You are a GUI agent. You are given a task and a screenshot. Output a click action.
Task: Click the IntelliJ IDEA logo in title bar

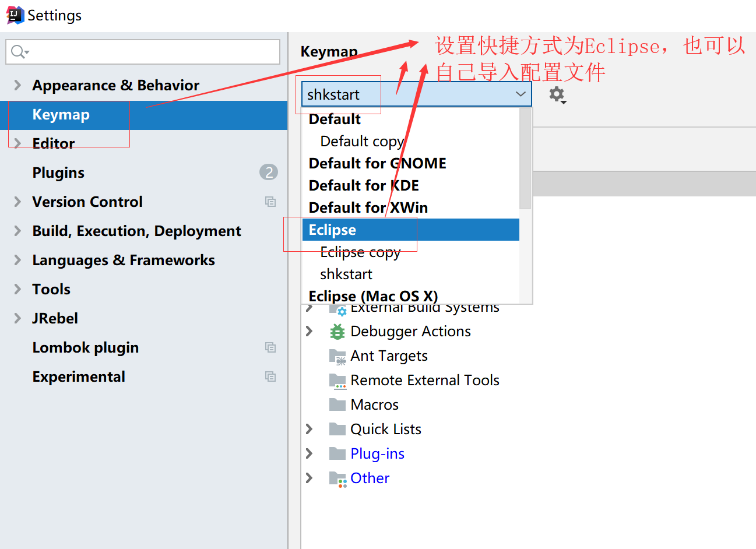click(x=15, y=15)
